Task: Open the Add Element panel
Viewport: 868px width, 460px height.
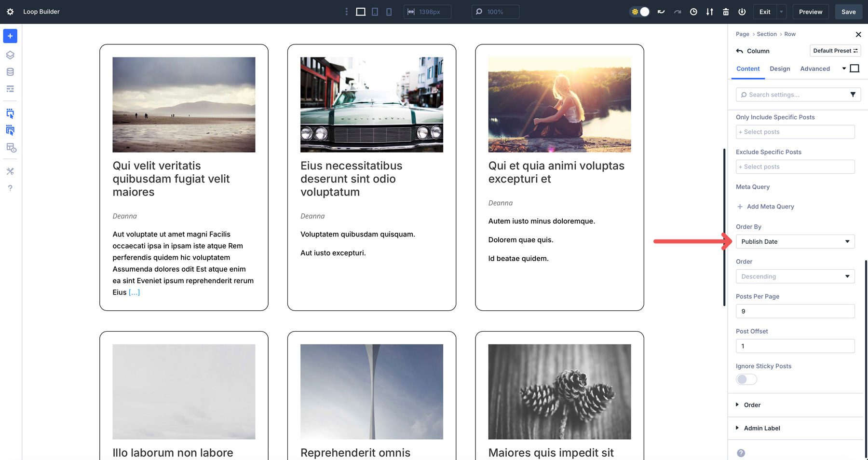Action: (x=10, y=36)
